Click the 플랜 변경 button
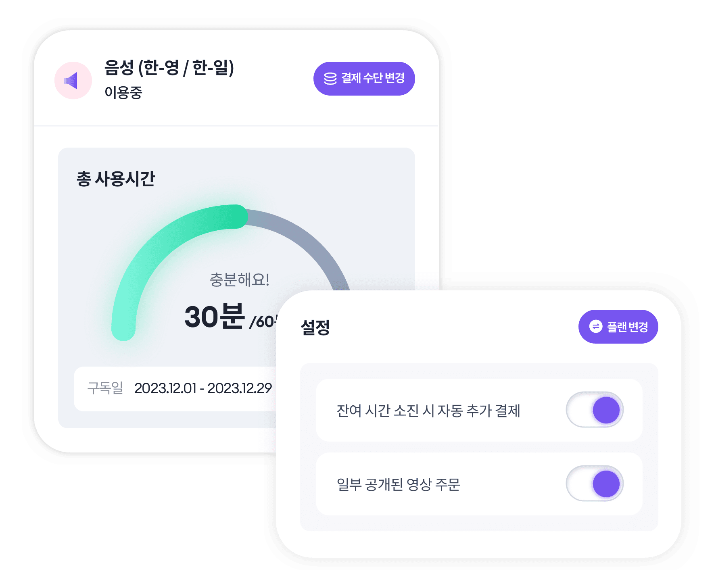This screenshot has height=588, width=714. click(618, 327)
